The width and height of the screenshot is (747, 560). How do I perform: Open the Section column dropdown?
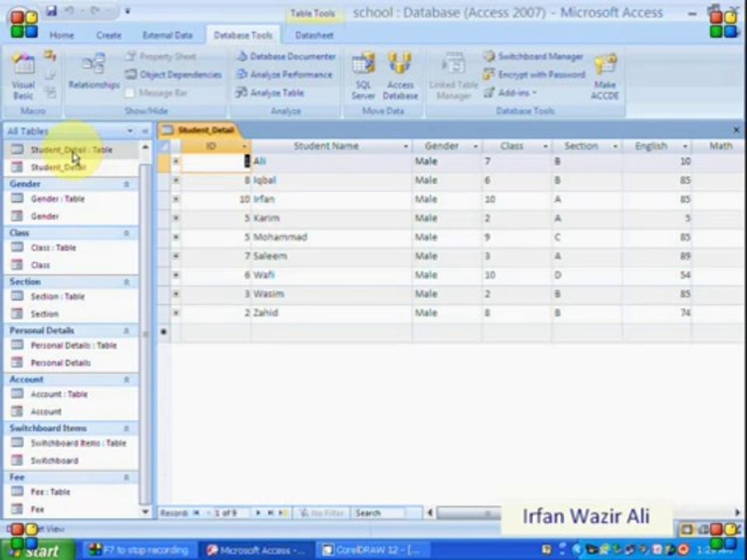click(615, 146)
